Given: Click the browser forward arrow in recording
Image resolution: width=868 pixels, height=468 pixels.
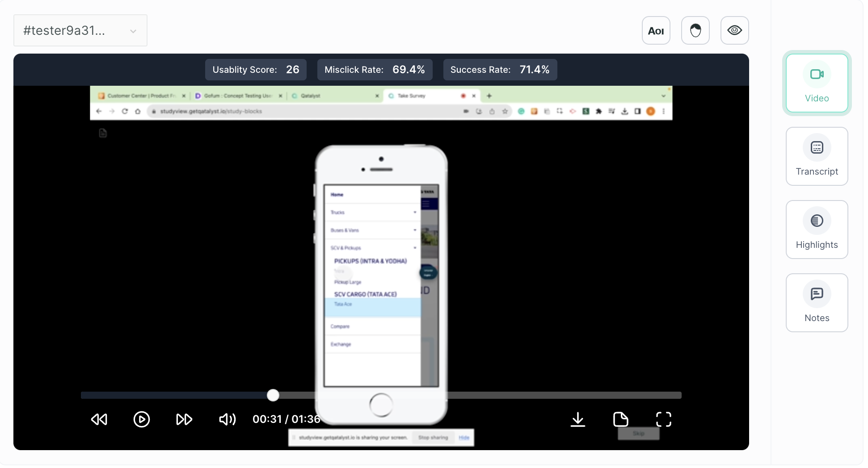Looking at the screenshot, I should (112, 111).
